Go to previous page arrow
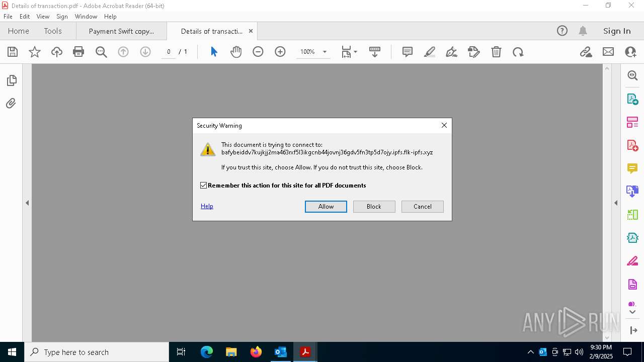The width and height of the screenshot is (644, 362). pos(123,52)
